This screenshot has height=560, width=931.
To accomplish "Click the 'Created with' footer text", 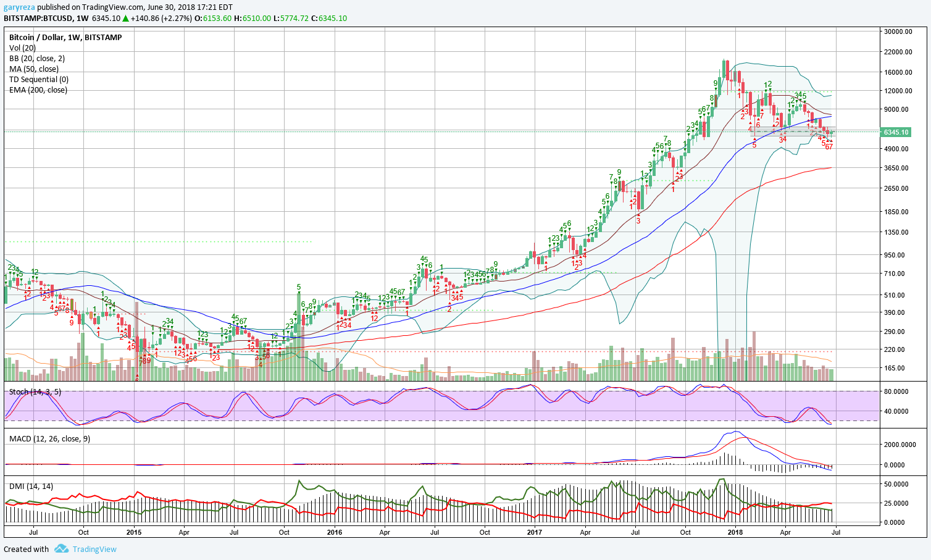I will (x=27, y=549).
